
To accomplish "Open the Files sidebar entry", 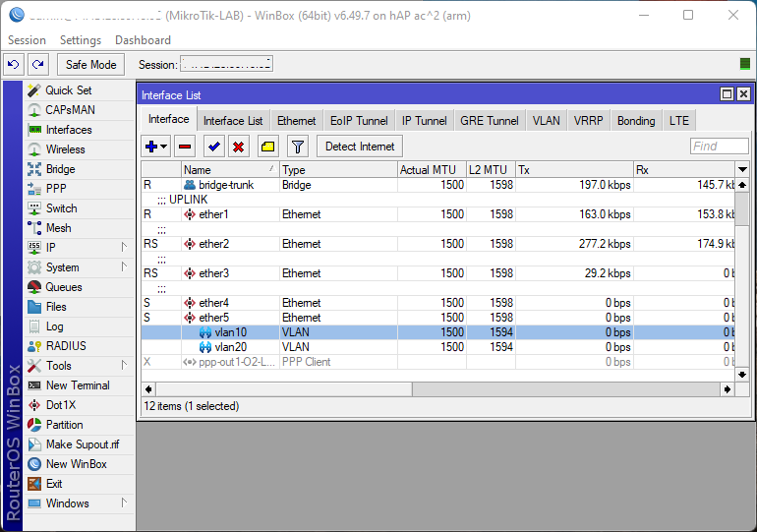I will [79, 307].
